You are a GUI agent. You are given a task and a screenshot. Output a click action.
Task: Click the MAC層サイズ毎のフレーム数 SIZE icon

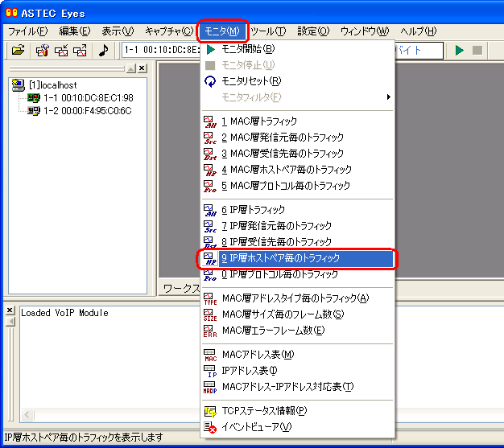pyautogui.click(x=210, y=314)
